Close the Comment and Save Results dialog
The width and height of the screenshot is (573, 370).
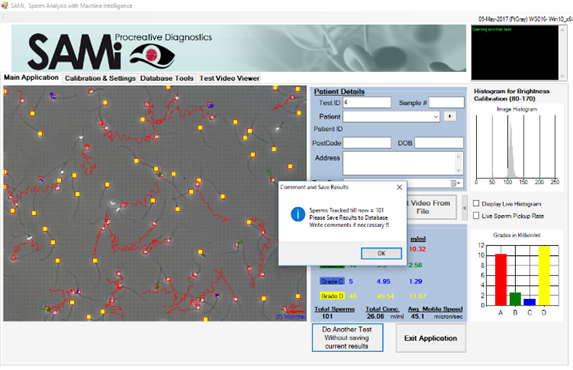click(399, 187)
